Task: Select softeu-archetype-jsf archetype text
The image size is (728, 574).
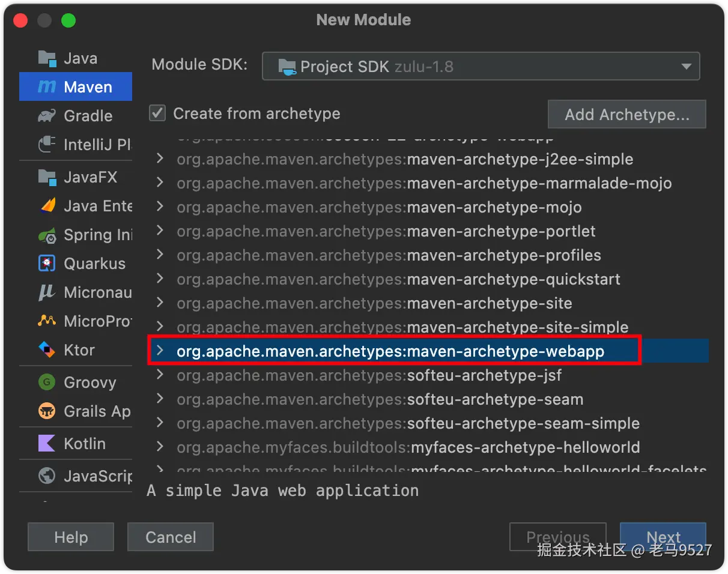Action: pos(369,375)
